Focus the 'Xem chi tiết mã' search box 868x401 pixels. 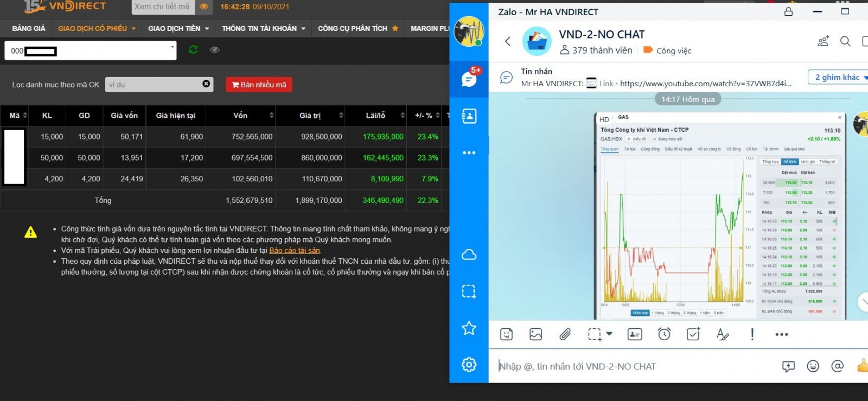pyautogui.click(x=163, y=7)
